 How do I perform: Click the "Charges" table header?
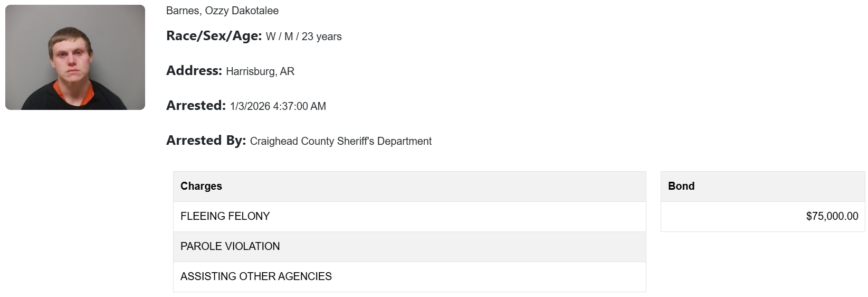tap(201, 186)
